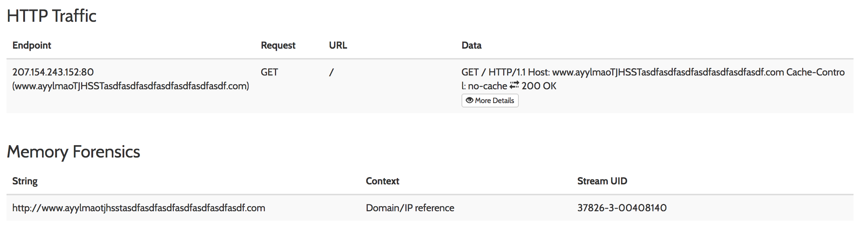Click the request-response arrows icon before 200 OK
This screenshot has width=868, height=241.
coord(514,85)
